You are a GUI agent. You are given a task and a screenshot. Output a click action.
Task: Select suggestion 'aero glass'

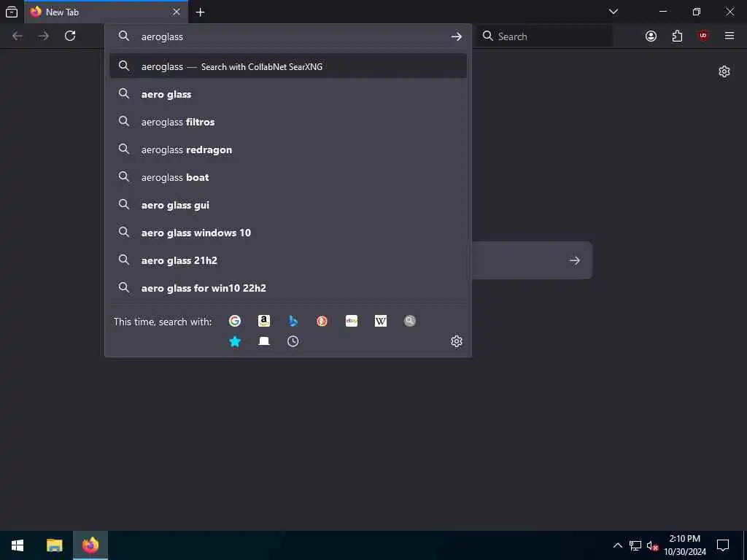click(287, 94)
